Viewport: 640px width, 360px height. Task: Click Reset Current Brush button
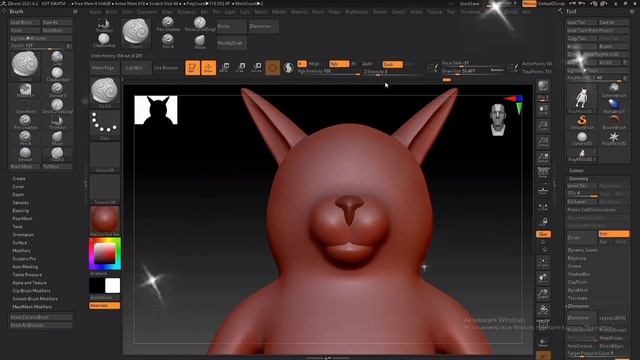[x=41, y=317]
